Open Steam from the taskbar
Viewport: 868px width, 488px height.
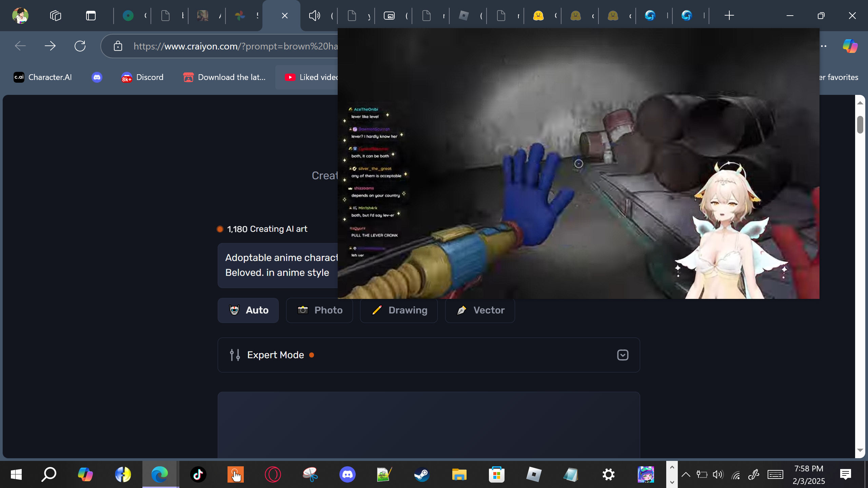422,474
